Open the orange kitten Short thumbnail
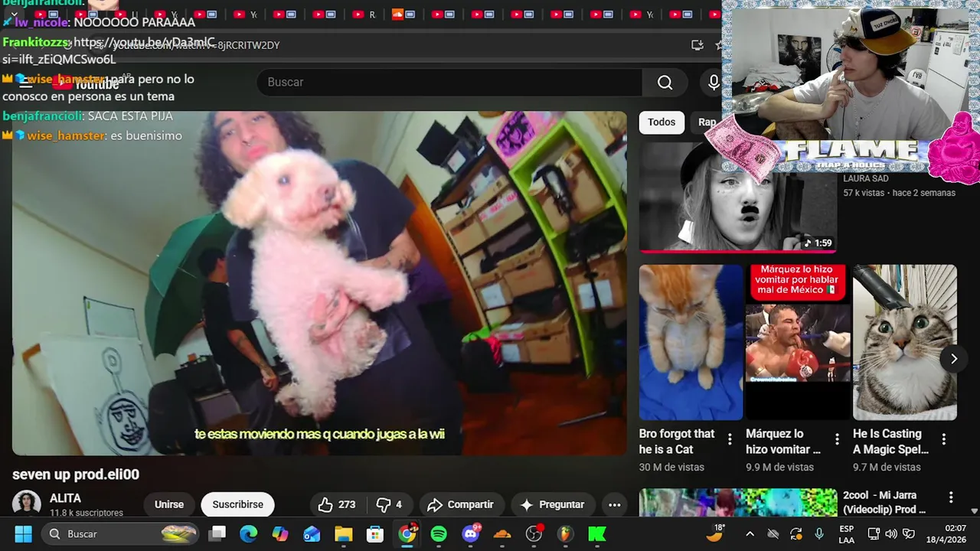 click(x=691, y=342)
